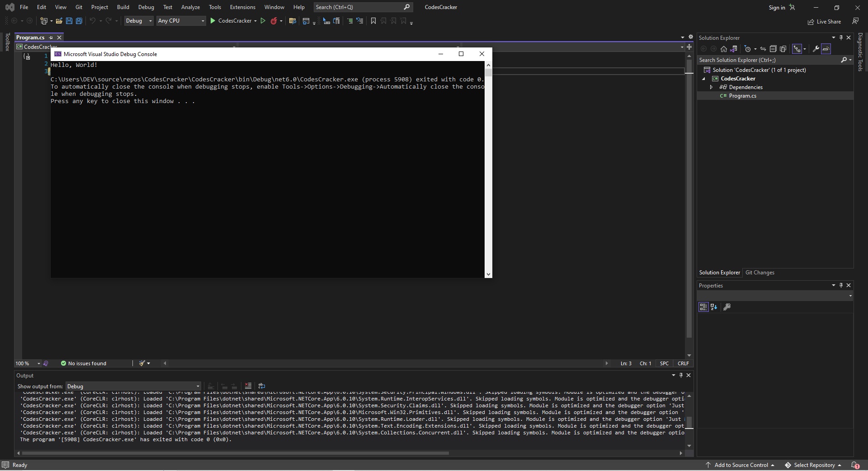Open the Debug menu
This screenshot has height=471, width=868.
pyautogui.click(x=146, y=7)
